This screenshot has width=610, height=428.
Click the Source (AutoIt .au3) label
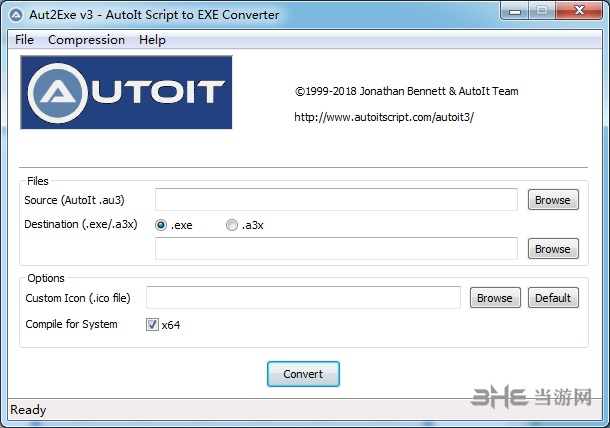click(74, 200)
